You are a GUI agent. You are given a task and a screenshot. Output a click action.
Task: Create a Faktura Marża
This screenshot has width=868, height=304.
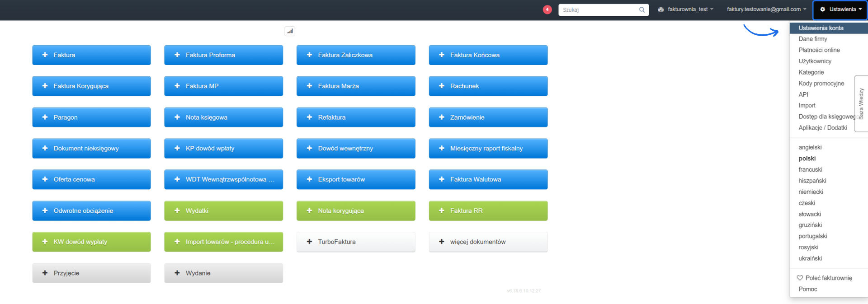click(356, 86)
